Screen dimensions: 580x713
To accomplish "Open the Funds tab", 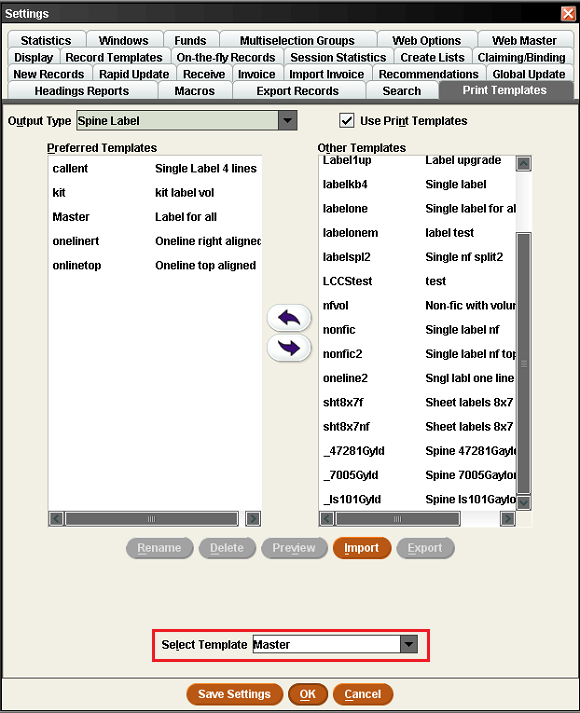I will (x=190, y=40).
